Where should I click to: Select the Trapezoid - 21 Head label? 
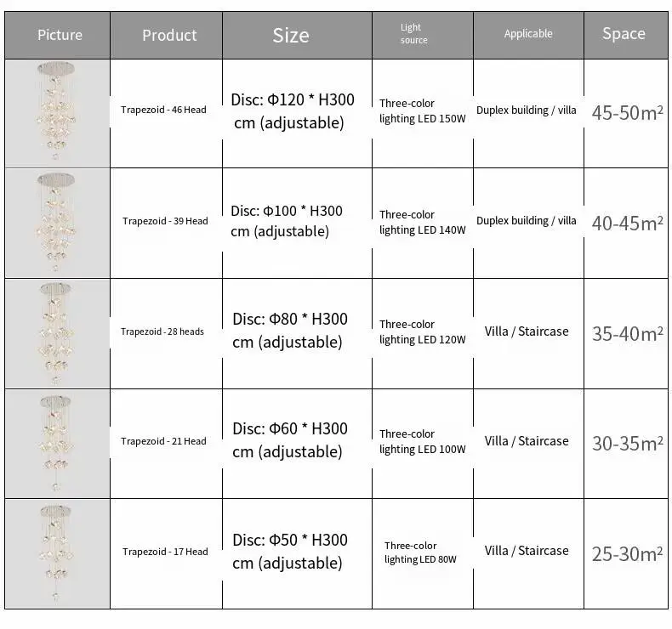[x=163, y=441]
